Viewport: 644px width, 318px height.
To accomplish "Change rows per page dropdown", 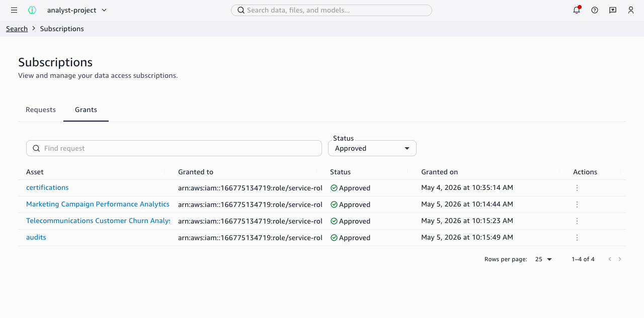I will [543, 259].
